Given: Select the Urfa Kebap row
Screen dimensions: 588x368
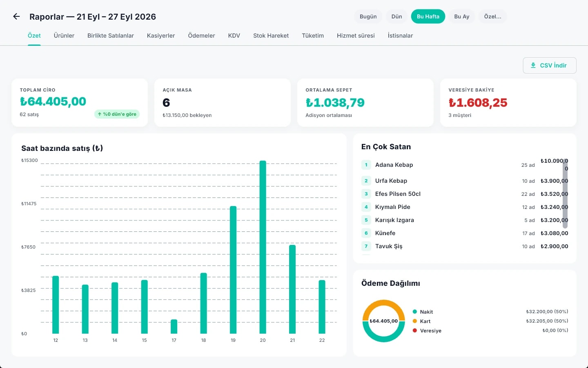Looking at the screenshot, I should [x=465, y=181].
